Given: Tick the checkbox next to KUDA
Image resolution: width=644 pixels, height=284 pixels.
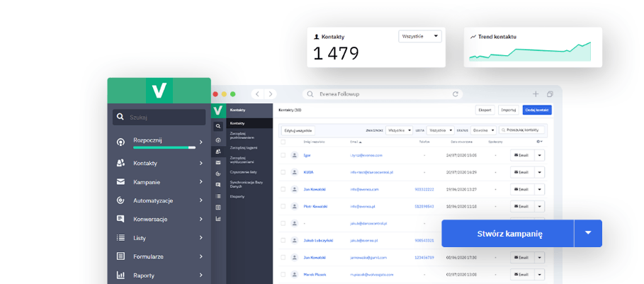Looking at the screenshot, I should pos(283,171).
